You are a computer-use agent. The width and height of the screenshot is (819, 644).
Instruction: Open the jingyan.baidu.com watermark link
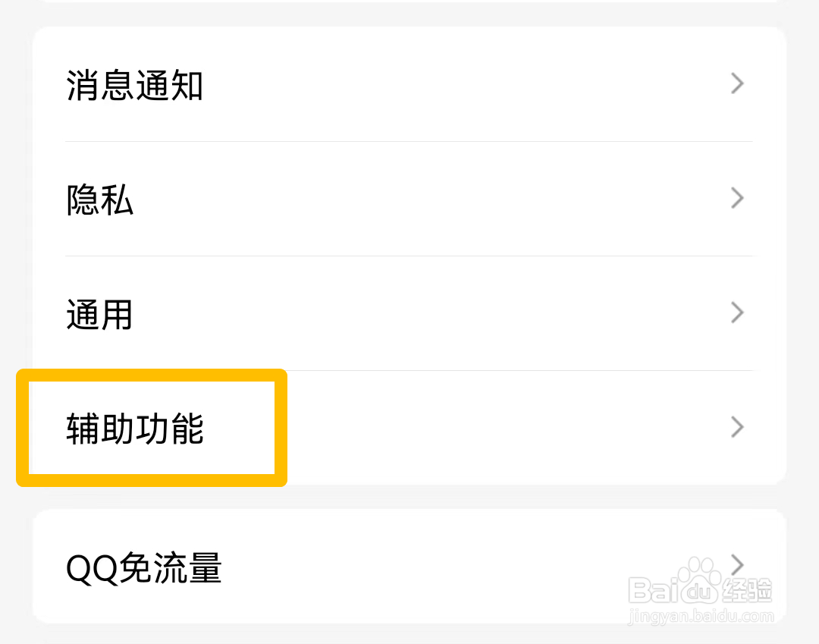pos(701,617)
